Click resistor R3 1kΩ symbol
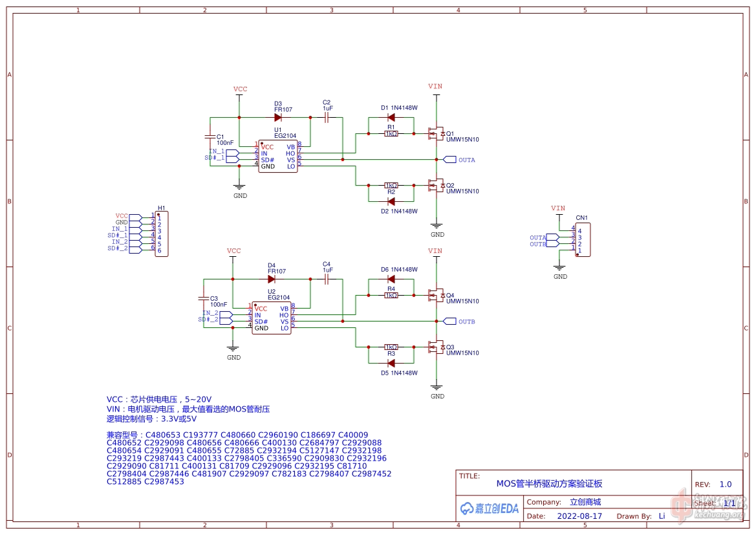 (x=391, y=347)
